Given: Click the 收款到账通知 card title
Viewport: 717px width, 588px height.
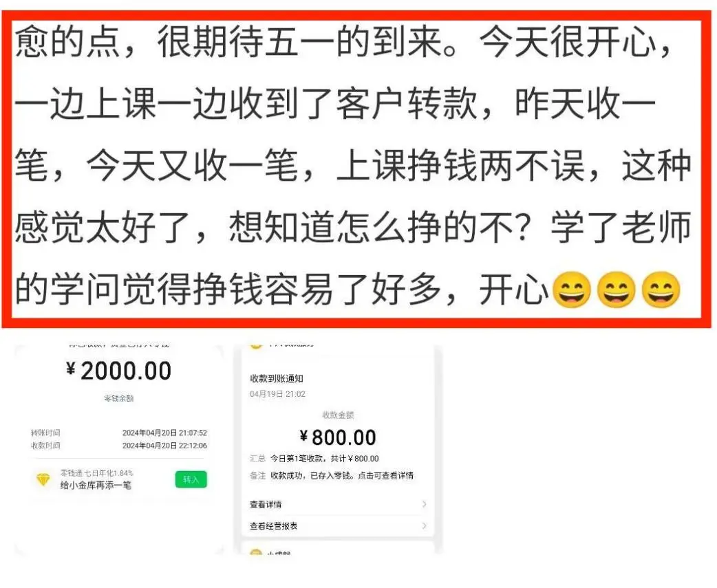Looking at the screenshot, I should (x=277, y=378).
